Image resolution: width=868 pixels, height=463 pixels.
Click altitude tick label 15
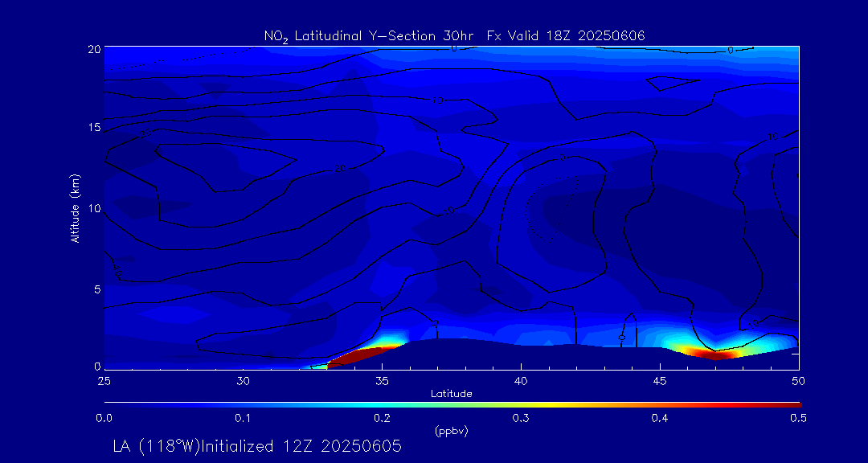[95, 127]
